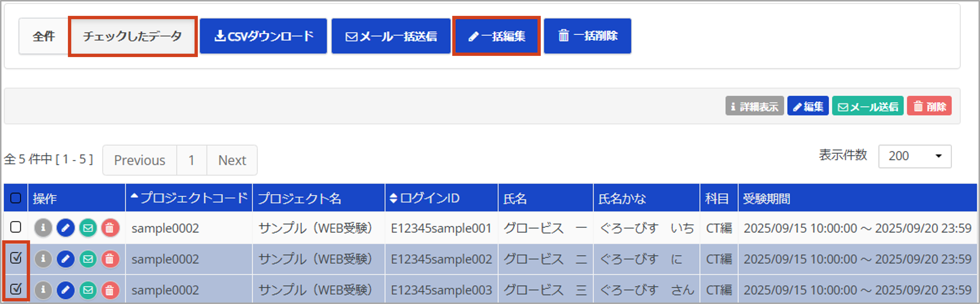Click the grey 詳細表示 legend button
Image resolution: width=980 pixels, height=304 pixels.
tap(754, 106)
